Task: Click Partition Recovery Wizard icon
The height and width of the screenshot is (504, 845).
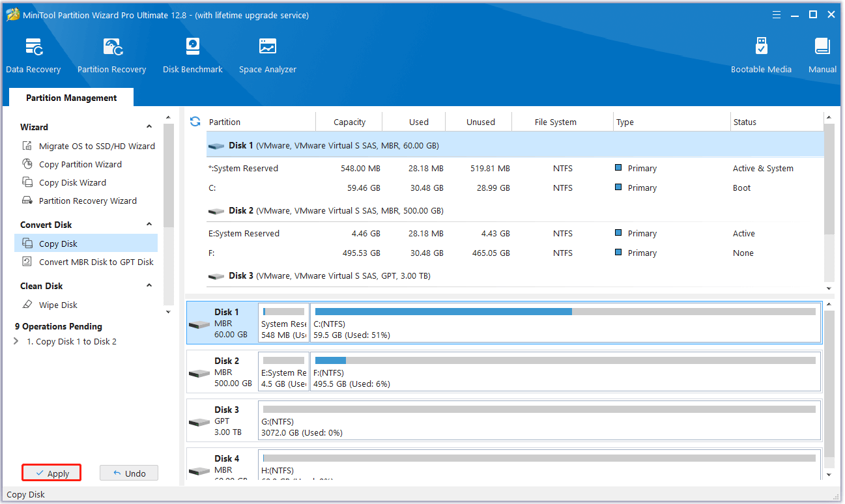Action: point(27,201)
